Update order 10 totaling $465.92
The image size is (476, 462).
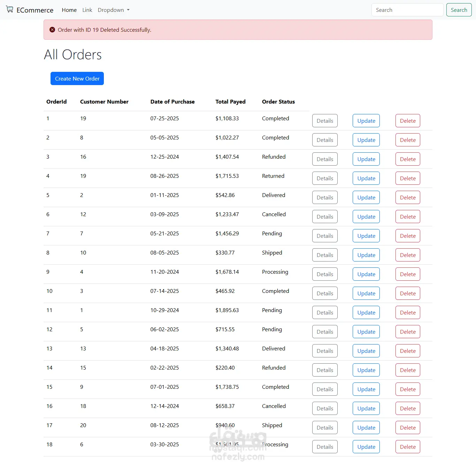(x=366, y=293)
